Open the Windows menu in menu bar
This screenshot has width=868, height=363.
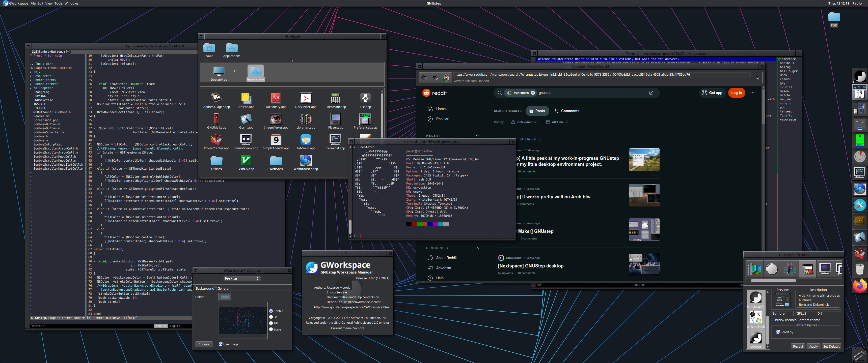(x=71, y=3)
